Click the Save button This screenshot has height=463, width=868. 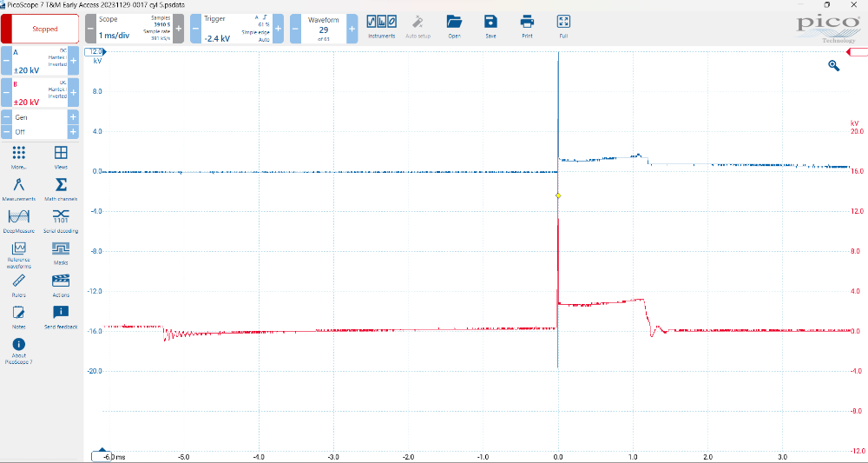(x=490, y=24)
